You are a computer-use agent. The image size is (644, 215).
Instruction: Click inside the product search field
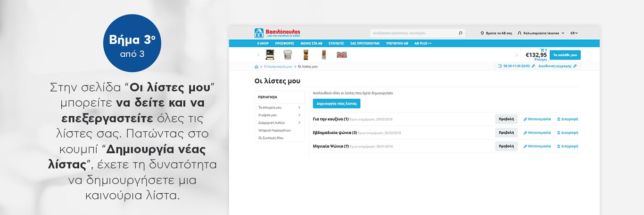click(413, 33)
